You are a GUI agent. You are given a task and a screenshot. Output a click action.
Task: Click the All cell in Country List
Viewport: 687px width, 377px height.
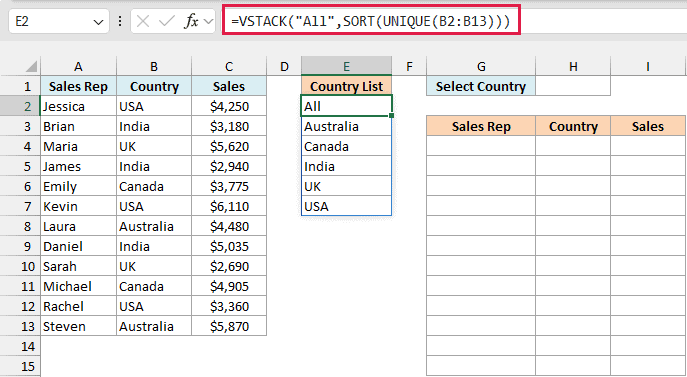[x=346, y=106]
